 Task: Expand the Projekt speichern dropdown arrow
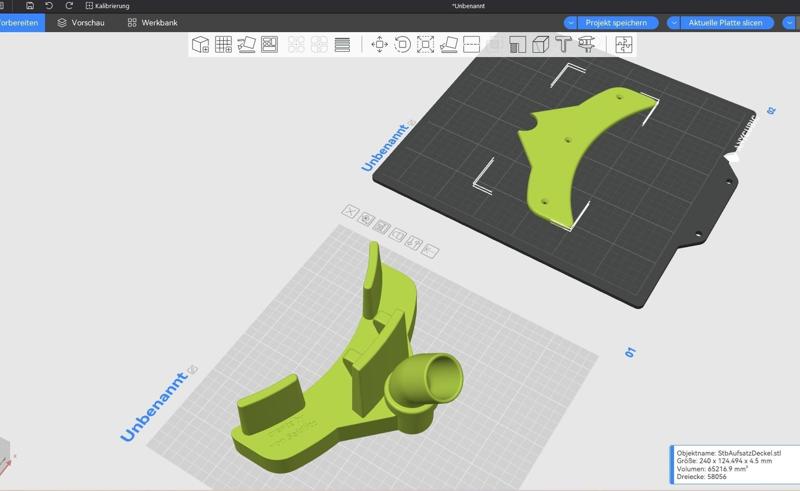click(x=570, y=22)
